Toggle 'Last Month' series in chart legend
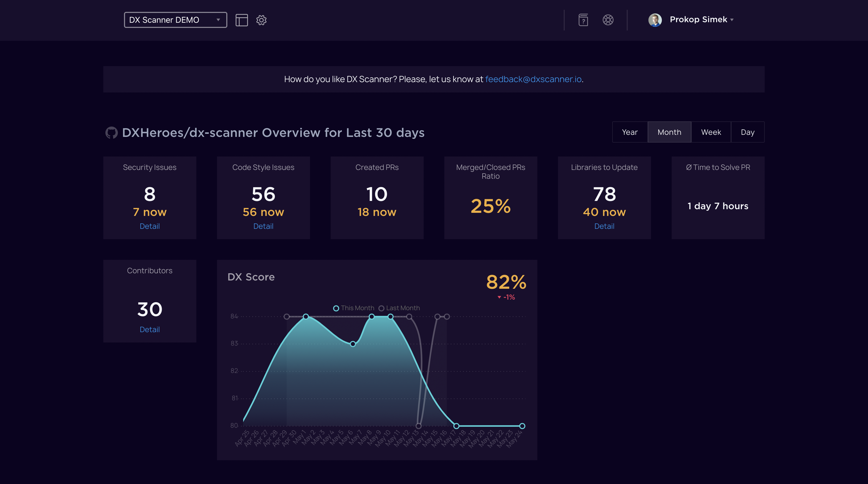The height and width of the screenshot is (484, 868). (399, 308)
